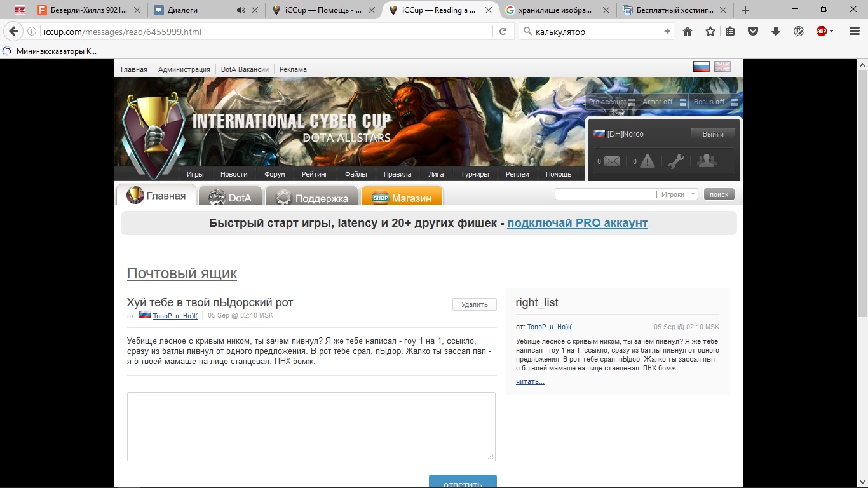Viewport: 868px width, 488px height.
Task: Open the warning triangle notifications icon
Action: click(647, 161)
